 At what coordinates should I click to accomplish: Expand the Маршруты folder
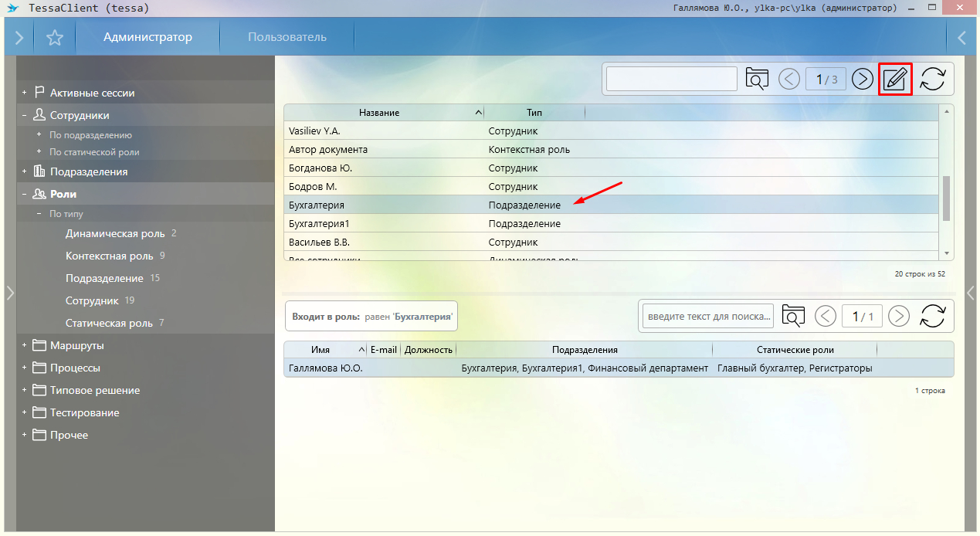pyautogui.click(x=25, y=345)
